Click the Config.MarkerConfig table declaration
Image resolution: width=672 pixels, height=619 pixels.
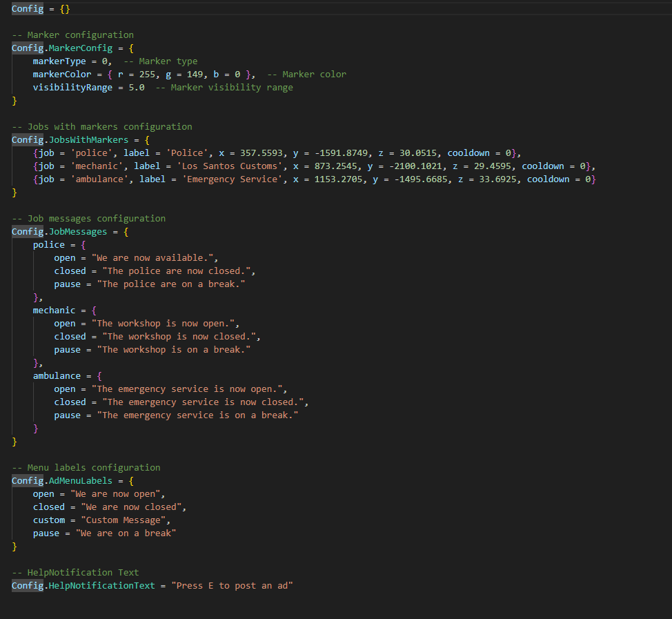(x=67, y=48)
